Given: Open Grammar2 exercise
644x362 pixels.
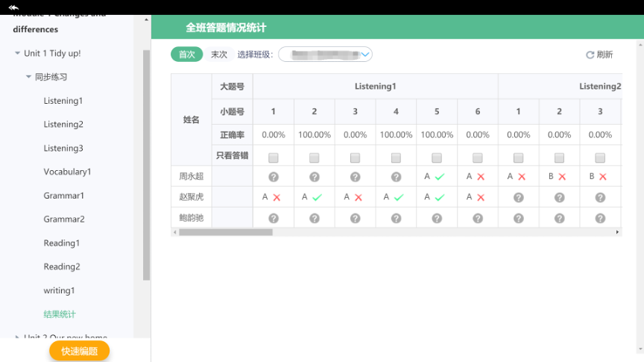Looking at the screenshot, I should point(64,219).
